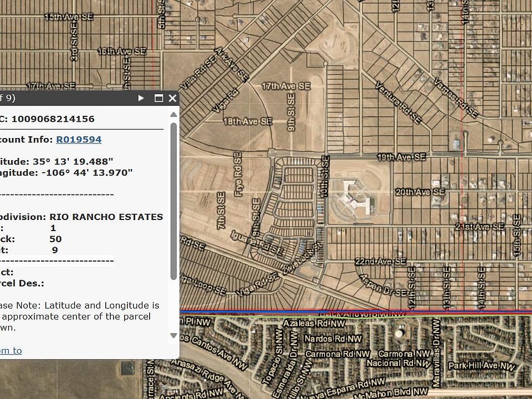The image size is (532, 399).
Task: Click the Ventura Rd SE label
Action: pos(398,103)
